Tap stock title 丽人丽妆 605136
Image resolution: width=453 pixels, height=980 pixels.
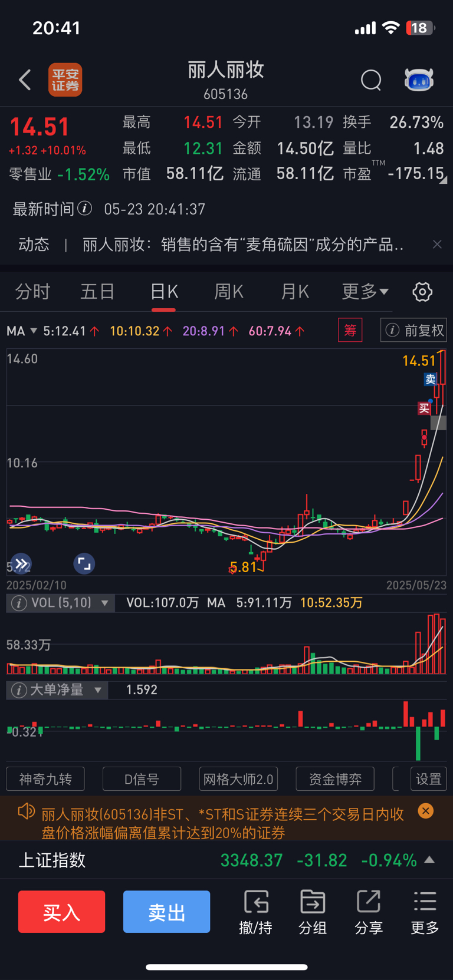tap(226, 80)
